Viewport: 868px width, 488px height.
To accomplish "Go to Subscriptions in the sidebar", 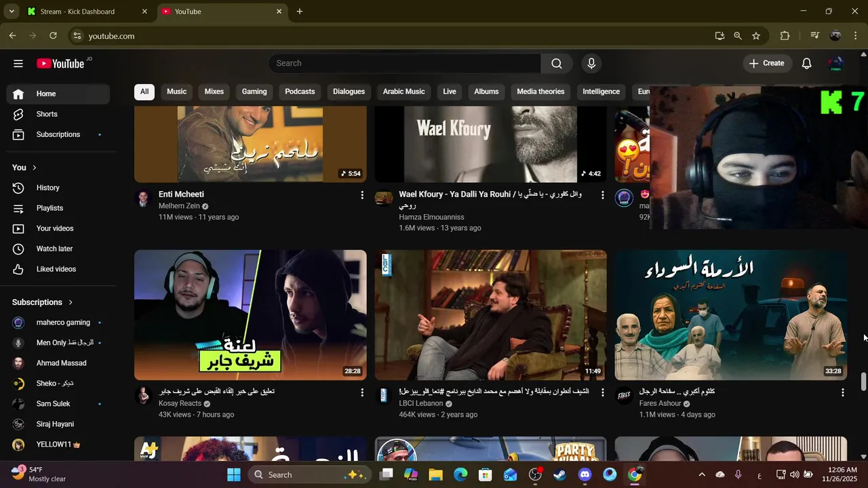I will point(58,134).
